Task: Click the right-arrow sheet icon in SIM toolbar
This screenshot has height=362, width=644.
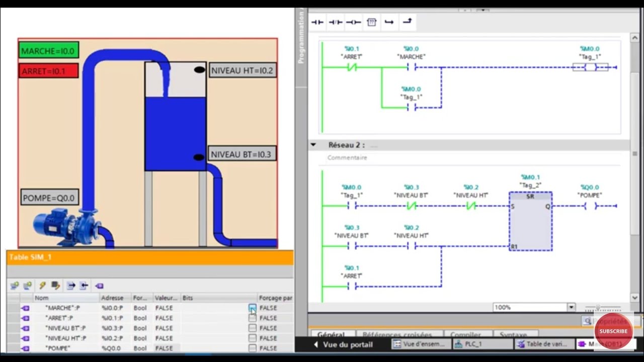Action: pyautogui.click(x=71, y=286)
